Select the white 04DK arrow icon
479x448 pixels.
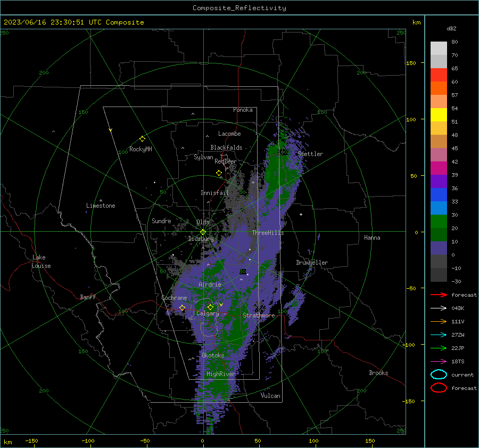coord(439,308)
